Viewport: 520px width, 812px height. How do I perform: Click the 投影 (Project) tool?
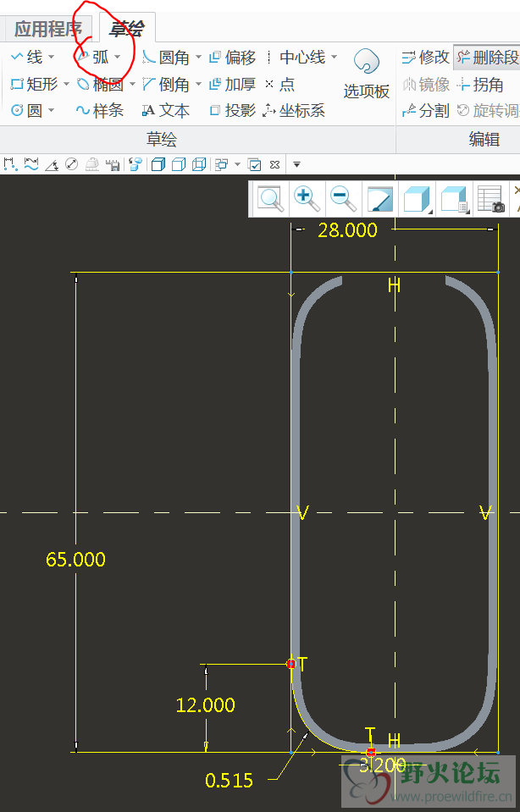pyautogui.click(x=233, y=110)
